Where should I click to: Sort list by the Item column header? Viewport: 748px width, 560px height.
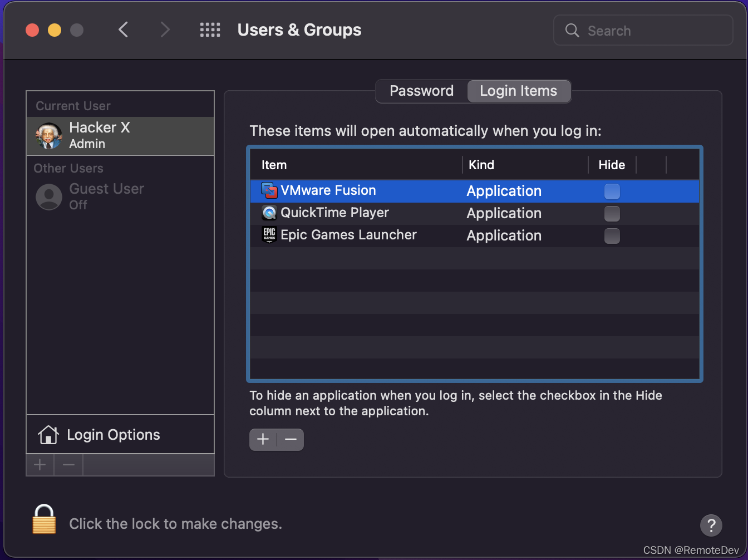[274, 165]
